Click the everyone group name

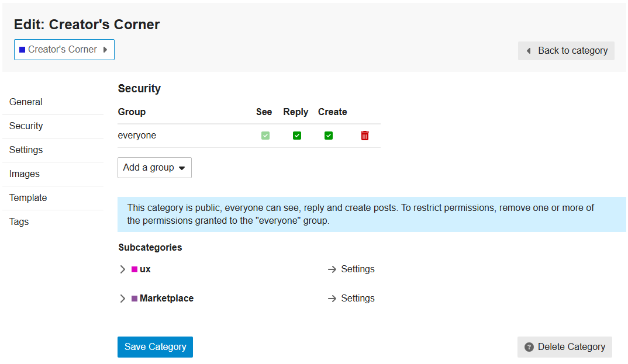(x=137, y=136)
